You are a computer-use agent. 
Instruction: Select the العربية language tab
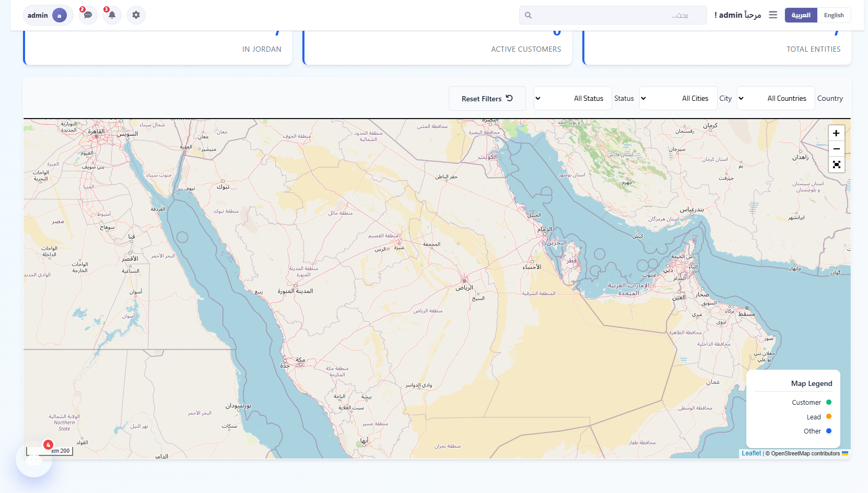click(x=801, y=15)
